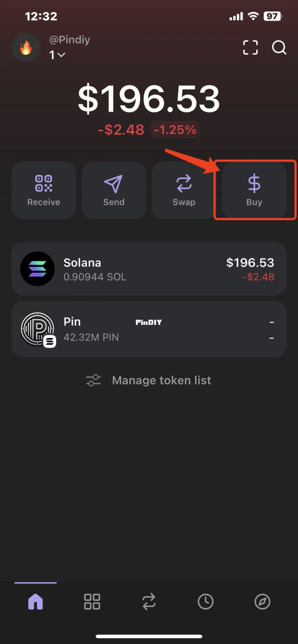This screenshot has width=298, height=644.
Task: Select the Home tab in bottom bar
Action: 35,602
